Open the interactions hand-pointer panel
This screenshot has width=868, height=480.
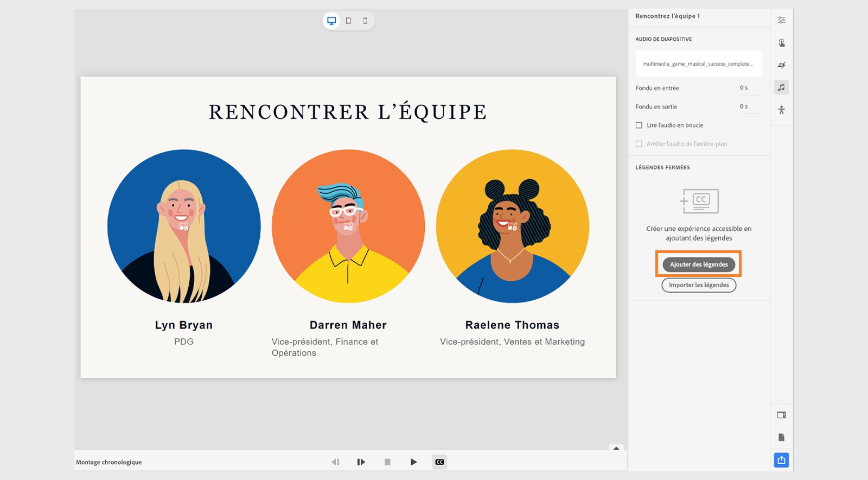click(781, 43)
